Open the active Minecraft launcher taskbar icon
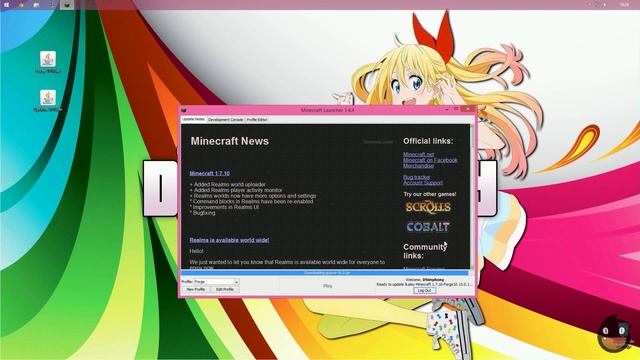 [67, 4]
